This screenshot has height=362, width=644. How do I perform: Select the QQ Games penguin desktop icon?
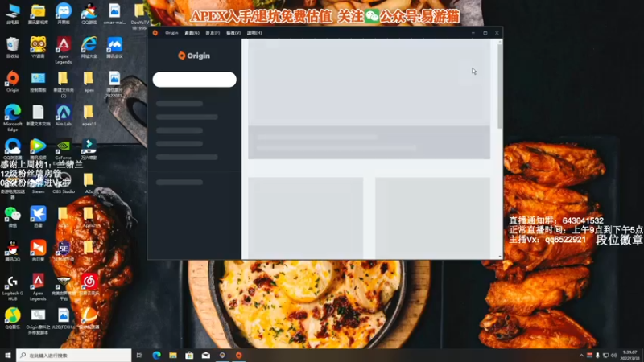pyautogui.click(x=89, y=14)
